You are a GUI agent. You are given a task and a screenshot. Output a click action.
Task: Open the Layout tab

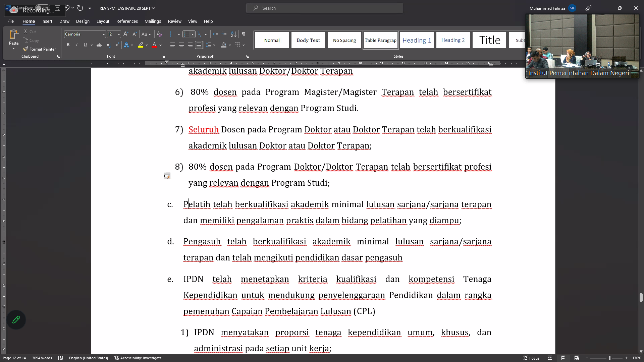coord(103,21)
